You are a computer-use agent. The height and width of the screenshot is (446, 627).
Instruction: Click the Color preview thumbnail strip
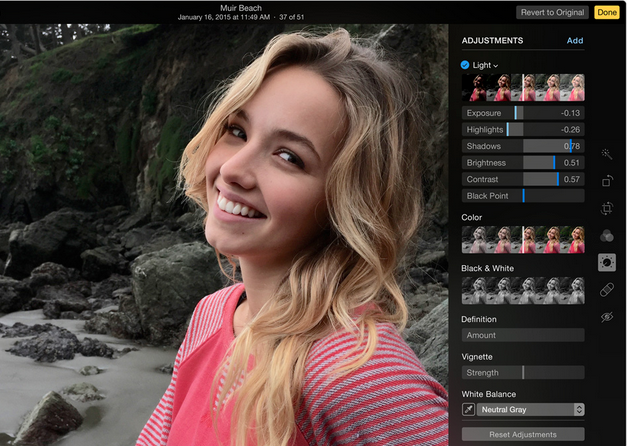[522, 239]
